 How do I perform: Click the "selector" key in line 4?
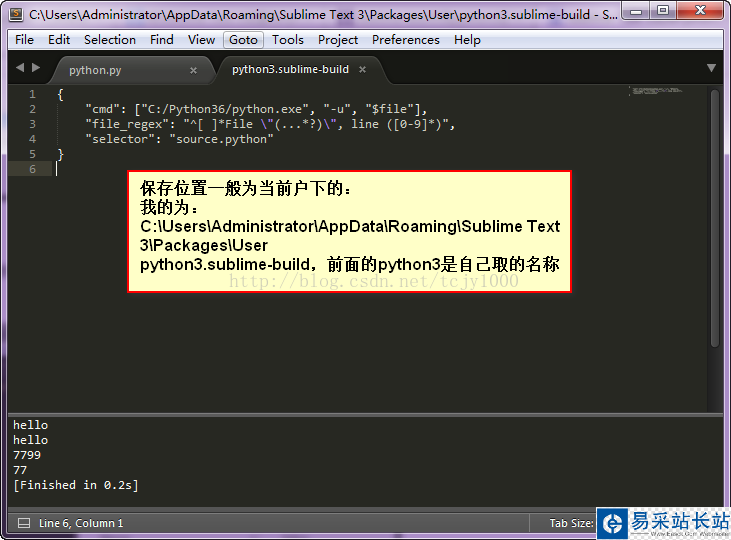pyautogui.click(x=120, y=139)
